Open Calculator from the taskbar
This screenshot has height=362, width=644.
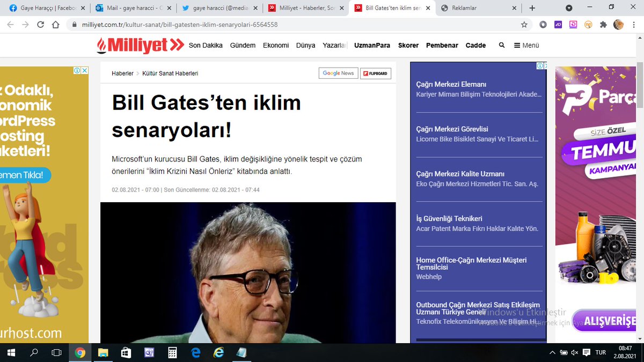(173, 352)
